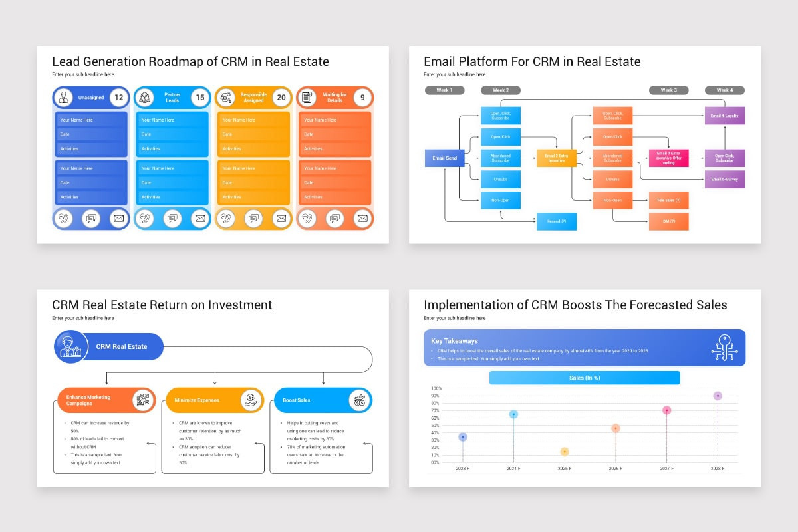Screen dimensions: 798x532
Task: Click the Key Takeaways heading
Action: [x=454, y=341]
